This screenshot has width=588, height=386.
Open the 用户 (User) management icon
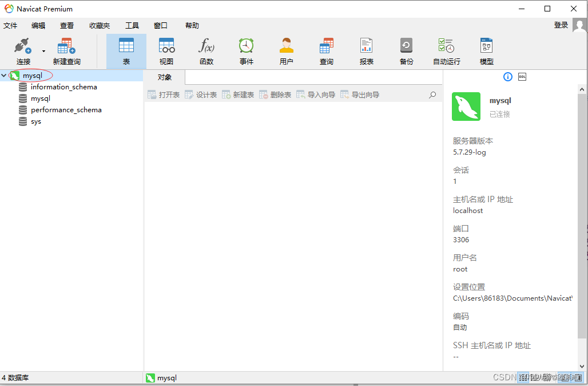tap(286, 51)
